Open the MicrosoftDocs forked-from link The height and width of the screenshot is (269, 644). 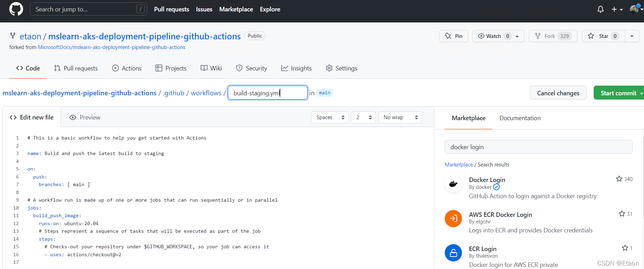pyautogui.click(x=111, y=47)
